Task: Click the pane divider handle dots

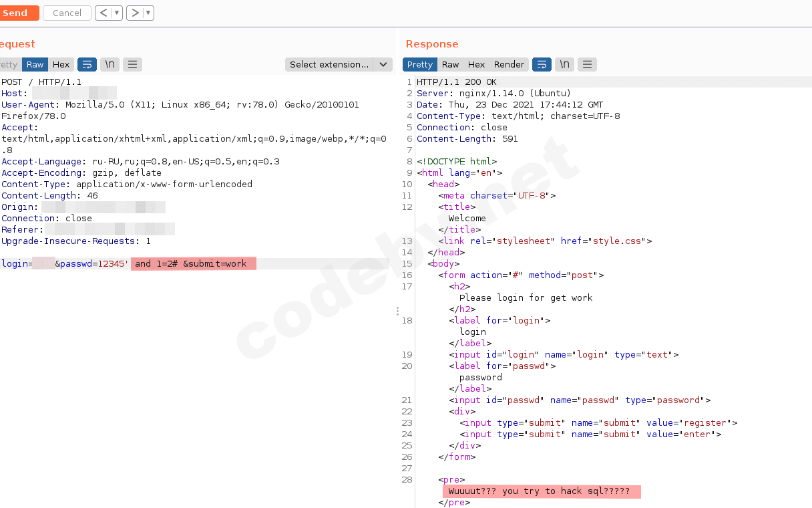Action: point(397,311)
